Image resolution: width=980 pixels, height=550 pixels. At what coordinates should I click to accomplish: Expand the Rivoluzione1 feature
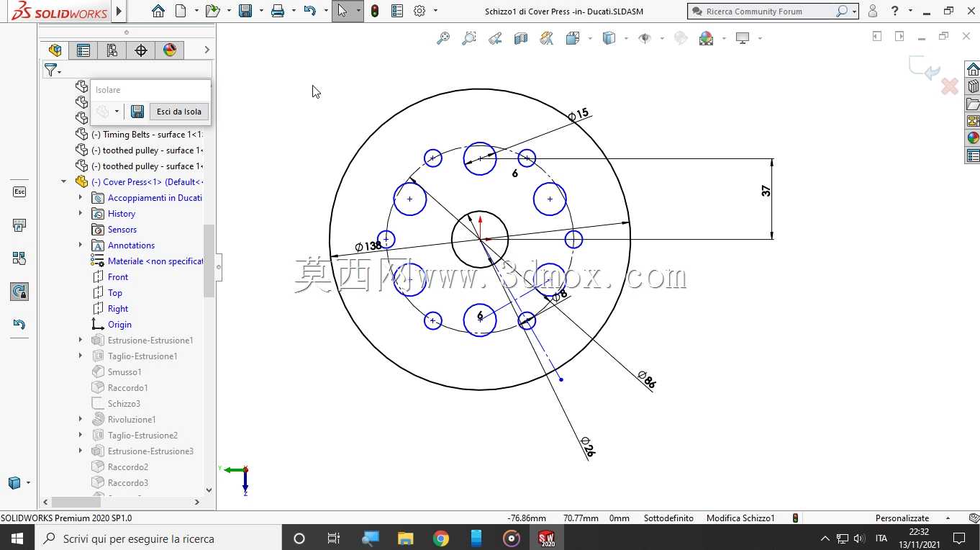(x=81, y=420)
